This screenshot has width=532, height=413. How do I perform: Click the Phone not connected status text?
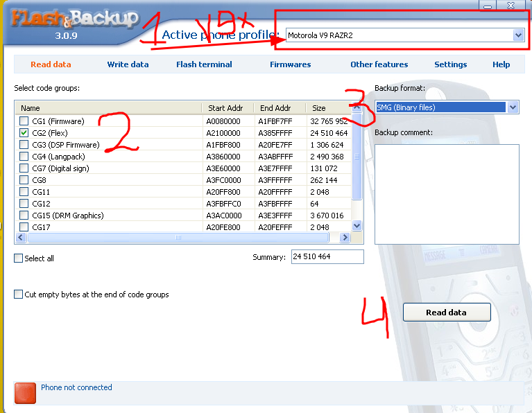coord(76,387)
